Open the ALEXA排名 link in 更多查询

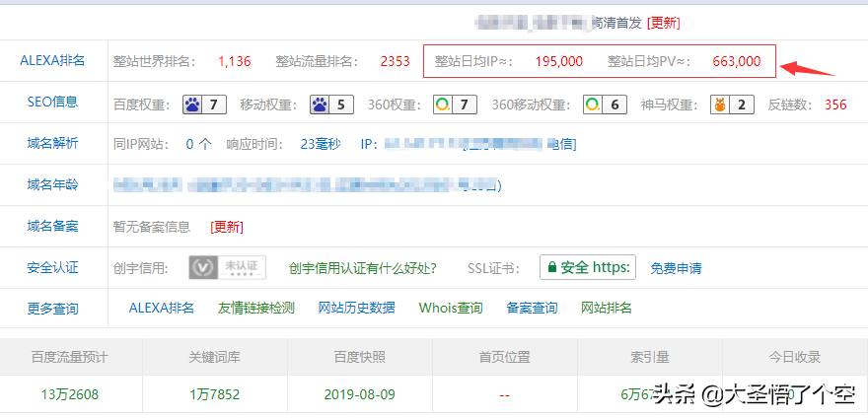(x=162, y=308)
